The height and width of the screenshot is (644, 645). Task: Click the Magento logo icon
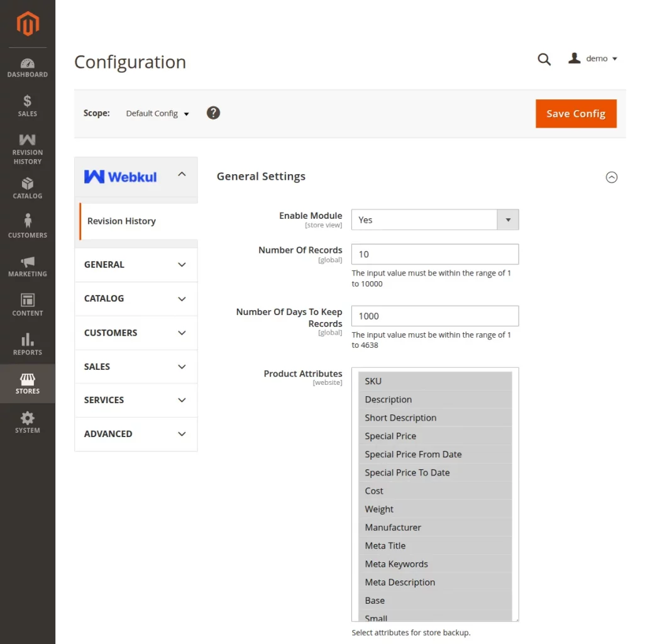[x=28, y=24]
